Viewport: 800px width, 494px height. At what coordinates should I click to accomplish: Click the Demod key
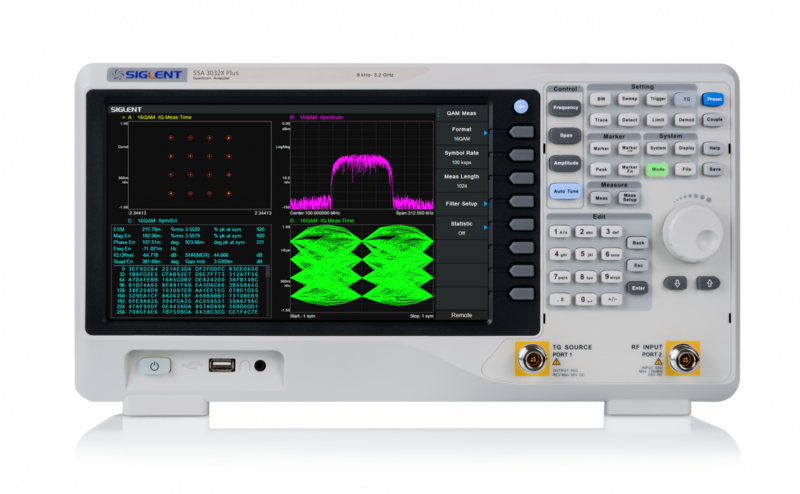685,120
